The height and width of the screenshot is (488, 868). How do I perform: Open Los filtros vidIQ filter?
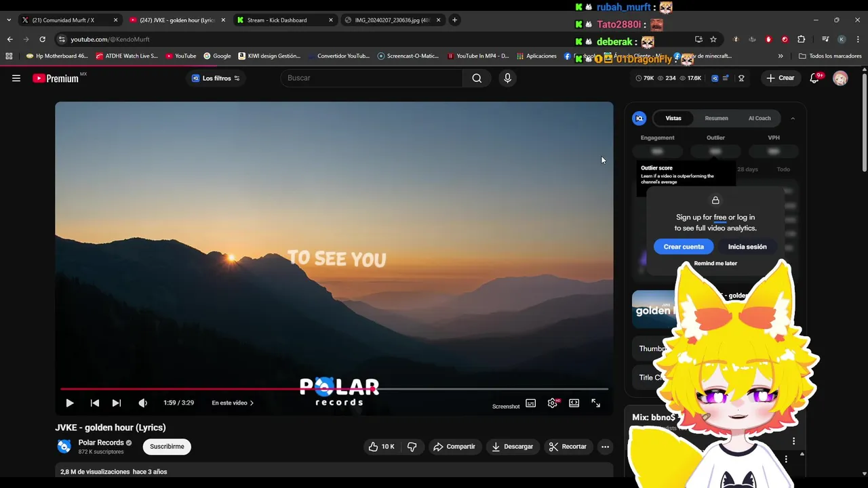click(x=216, y=79)
